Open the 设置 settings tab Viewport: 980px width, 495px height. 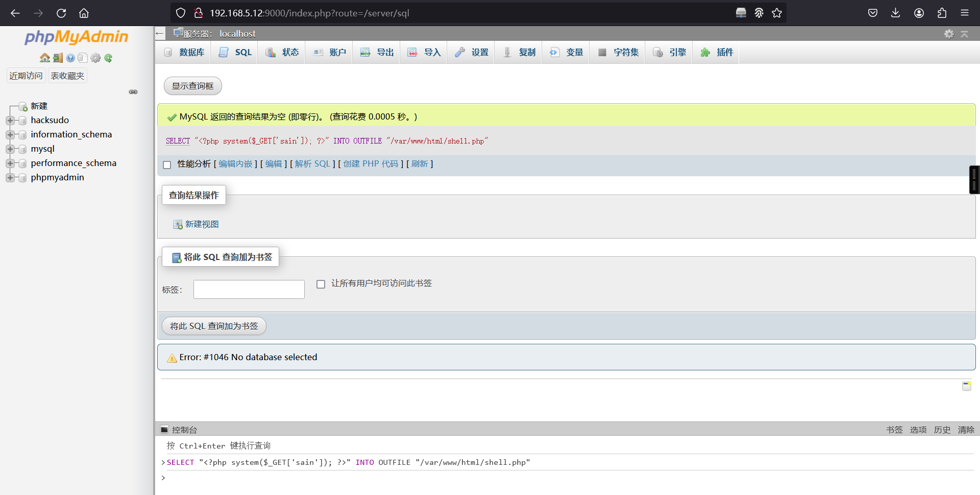tap(471, 52)
